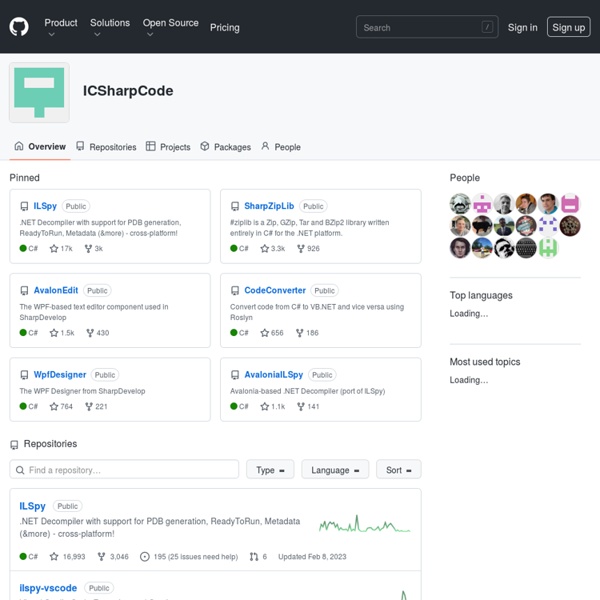
Task: Open the Sort dropdown
Action: (x=398, y=470)
